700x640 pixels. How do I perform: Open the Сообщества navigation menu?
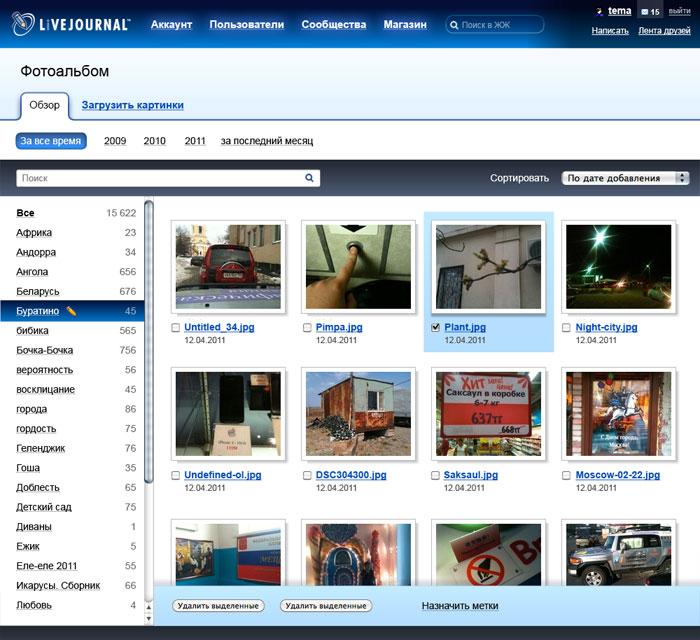click(x=333, y=24)
